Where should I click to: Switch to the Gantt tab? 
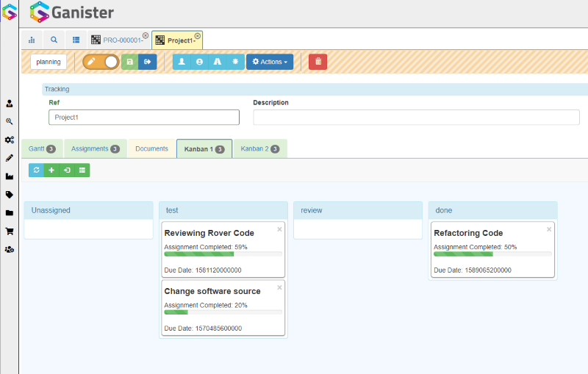click(x=42, y=148)
